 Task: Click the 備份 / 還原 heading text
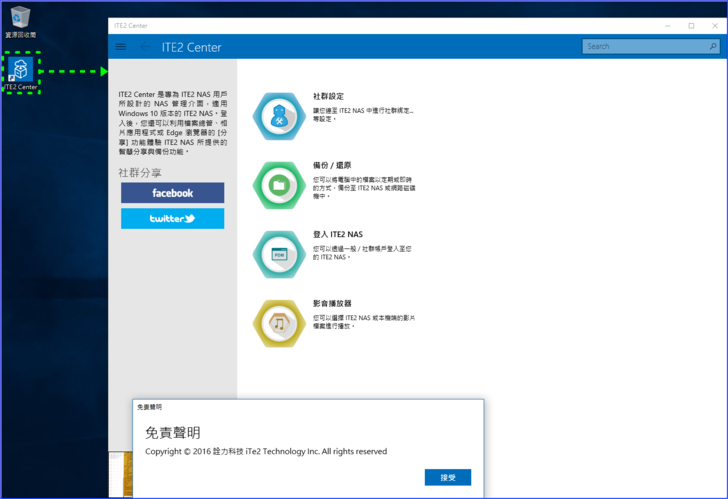pyautogui.click(x=332, y=165)
